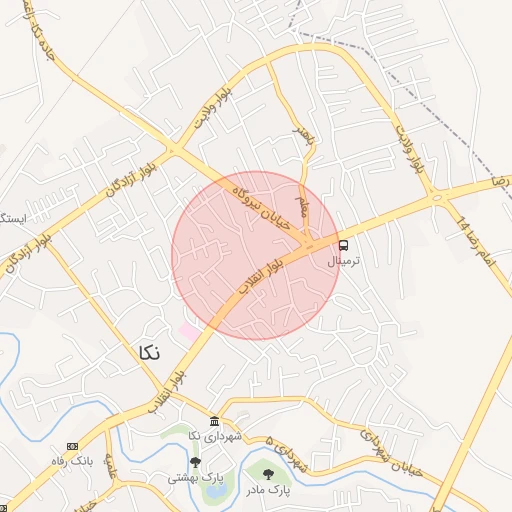Click the center of the red circle
Screen dimensions: 512x512
click(256, 255)
